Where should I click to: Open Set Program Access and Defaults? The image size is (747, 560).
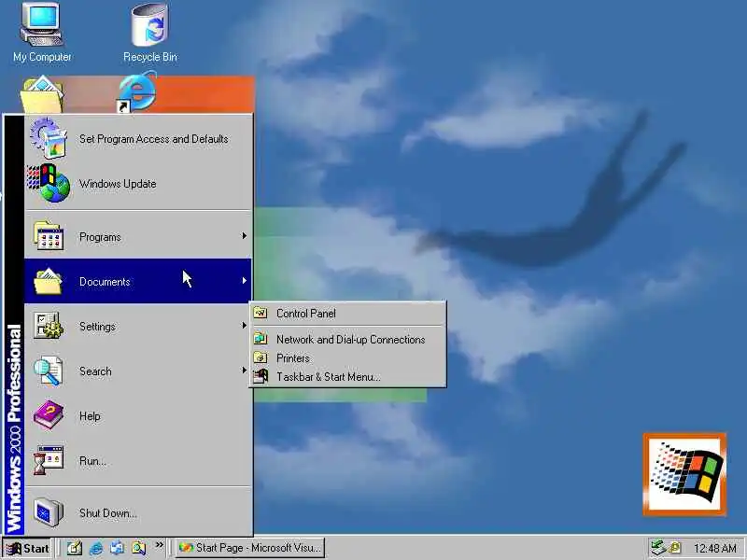tap(138, 138)
